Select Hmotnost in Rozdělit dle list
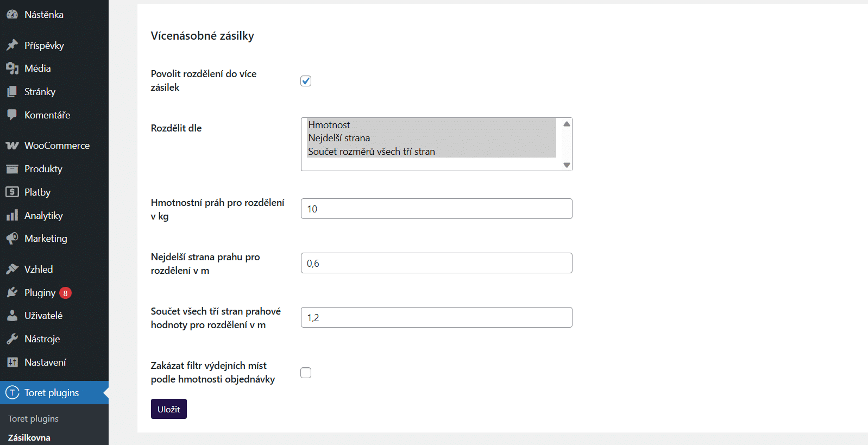The width and height of the screenshot is (868, 445). click(329, 125)
